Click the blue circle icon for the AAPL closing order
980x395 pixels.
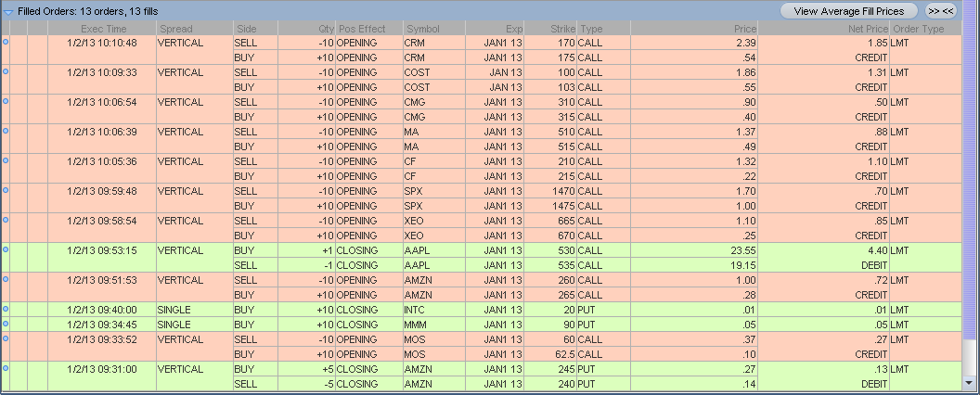[x=6, y=250]
